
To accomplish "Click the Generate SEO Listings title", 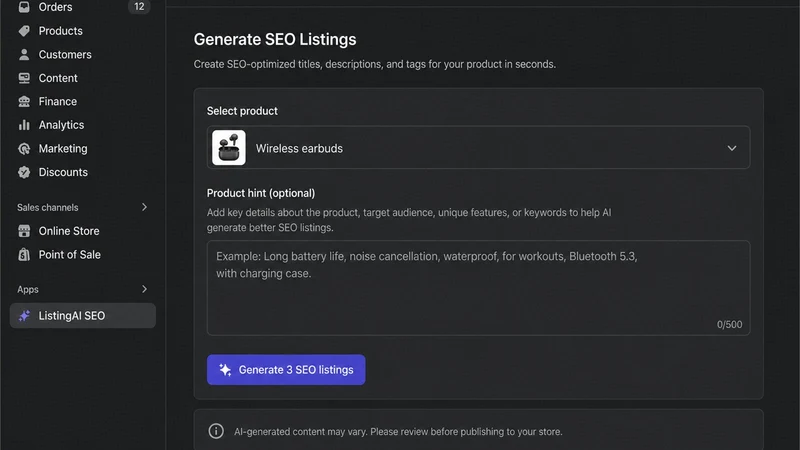I will pos(275,39).
